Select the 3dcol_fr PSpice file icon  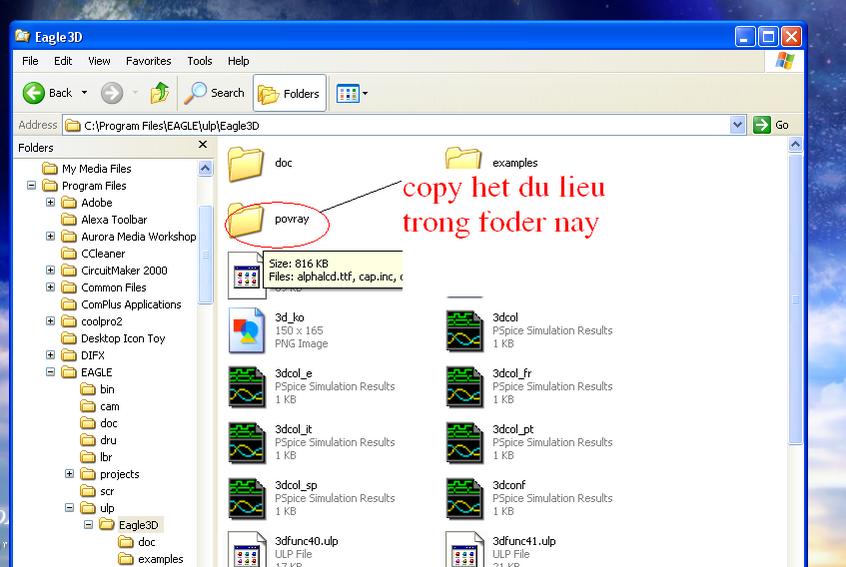pyautogui.click(x=465, y=386)
